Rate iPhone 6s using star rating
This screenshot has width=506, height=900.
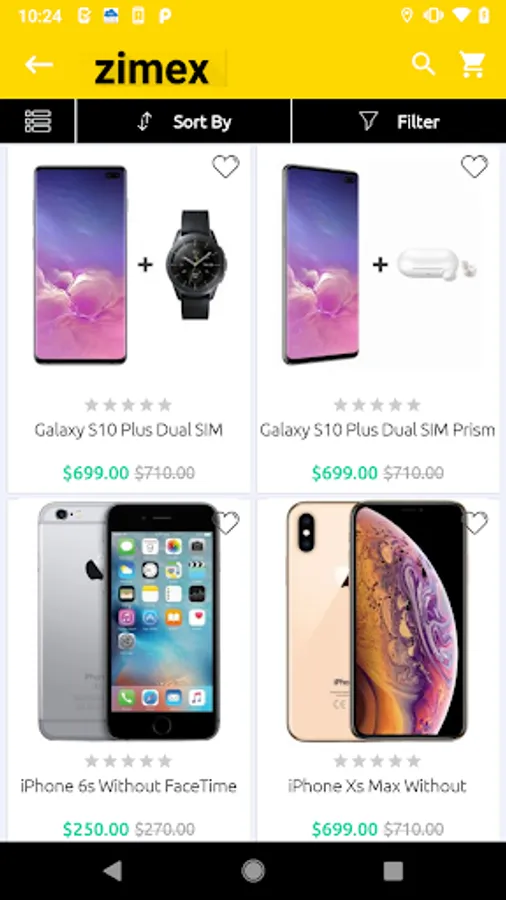(x=129, y=761)
